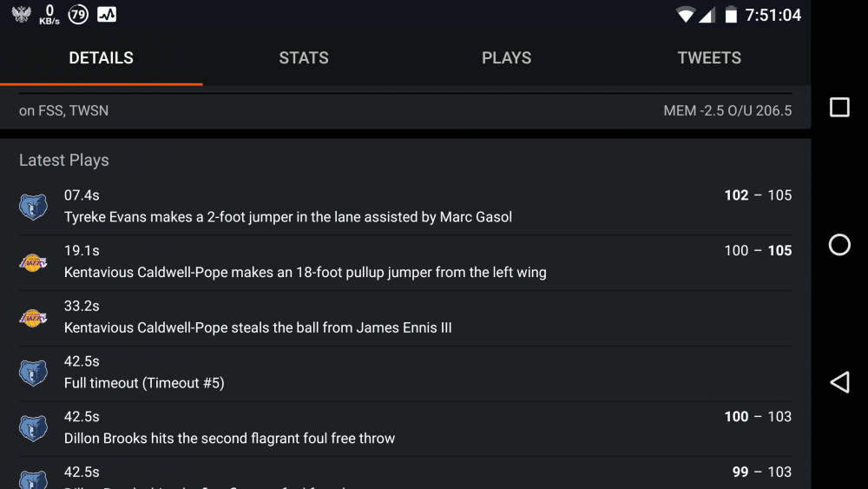
Task: Switch to the STATS tab
Action: point(304,58)
